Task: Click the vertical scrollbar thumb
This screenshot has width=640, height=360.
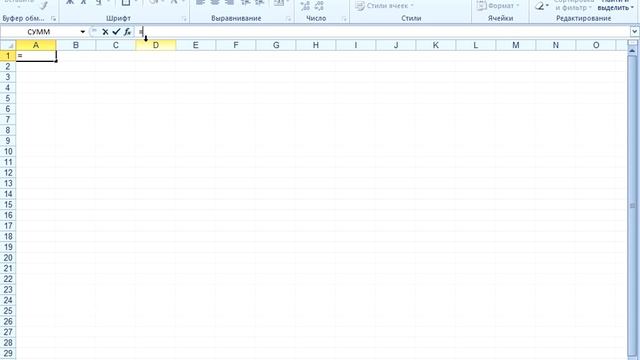Action: [632, 206]
